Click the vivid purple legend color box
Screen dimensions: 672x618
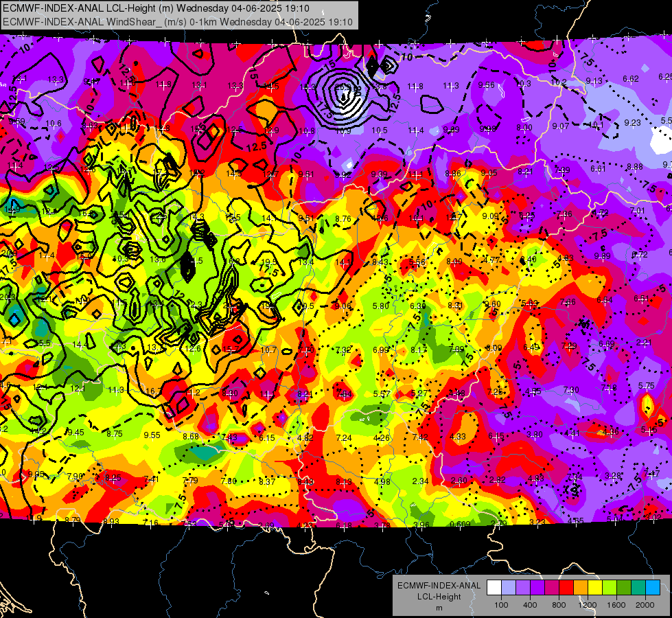coord(537,588)
